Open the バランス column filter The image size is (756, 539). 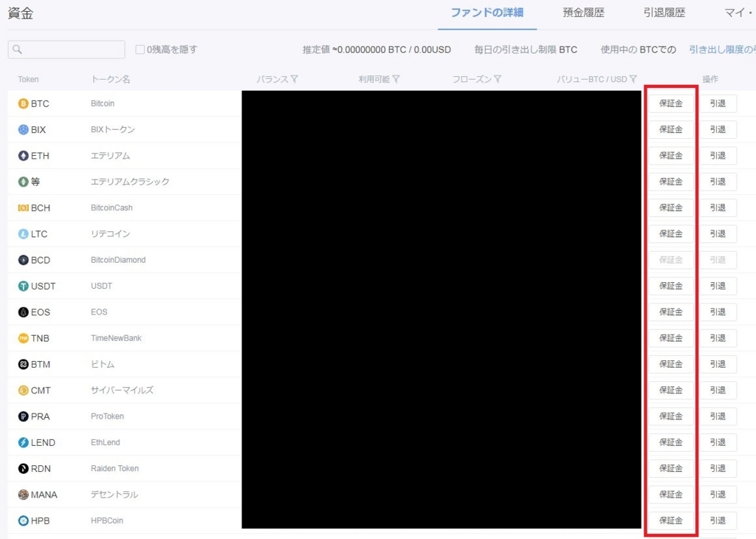click(294, 79)
